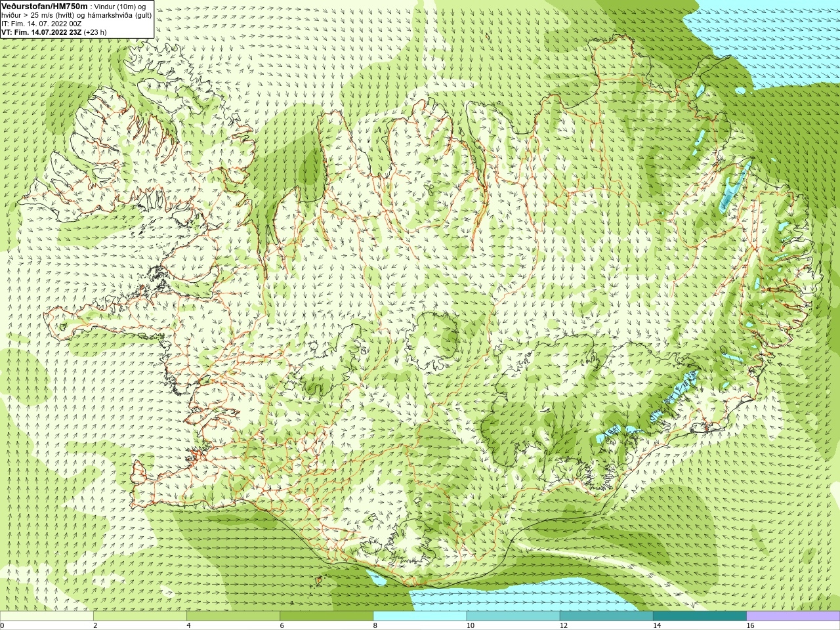Click the Veðurstofan/HM750m title in the legend
The width and height of the screenshot is (840, 630).
click(45, 6)
